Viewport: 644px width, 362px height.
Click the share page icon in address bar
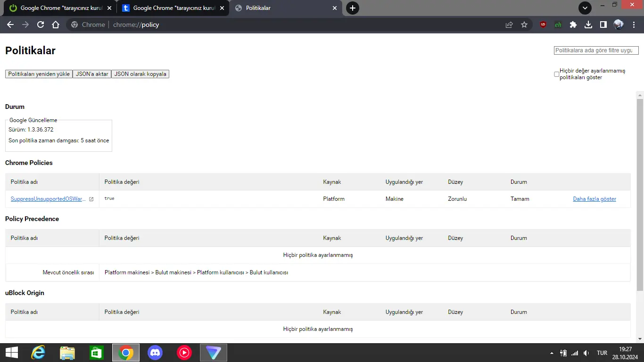click(x=509, y=25)
